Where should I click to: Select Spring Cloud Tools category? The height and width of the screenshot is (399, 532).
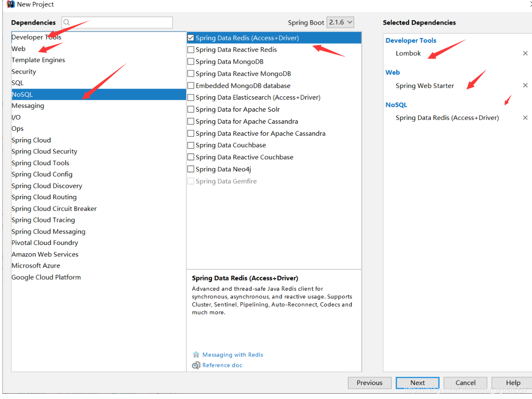point(40,163)
